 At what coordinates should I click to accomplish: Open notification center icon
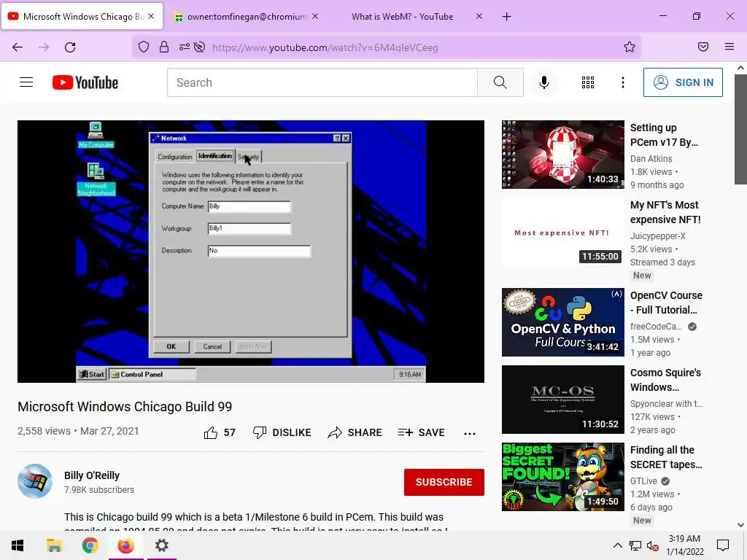click(723, 545)
